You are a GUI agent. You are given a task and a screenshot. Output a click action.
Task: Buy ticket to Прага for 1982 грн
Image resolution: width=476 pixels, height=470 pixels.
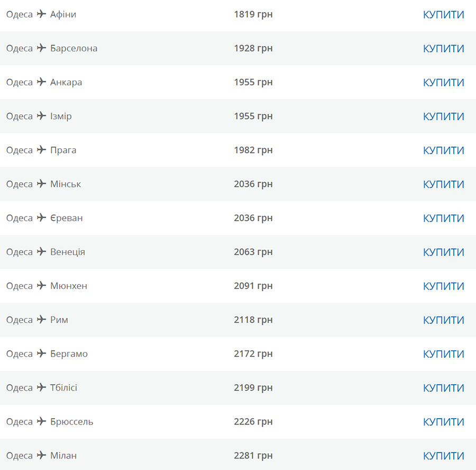click(444, 150)
